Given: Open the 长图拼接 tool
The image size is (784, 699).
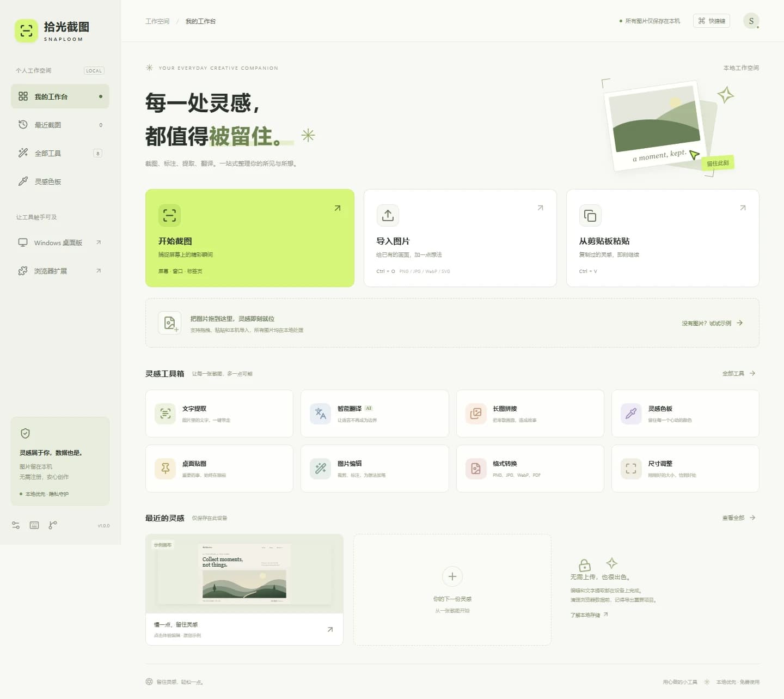Looking at the screenshot, I should 530,414.
